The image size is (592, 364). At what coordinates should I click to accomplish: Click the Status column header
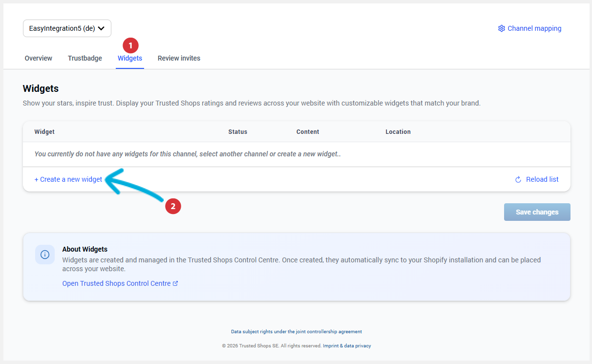click(x=237, y=132)
